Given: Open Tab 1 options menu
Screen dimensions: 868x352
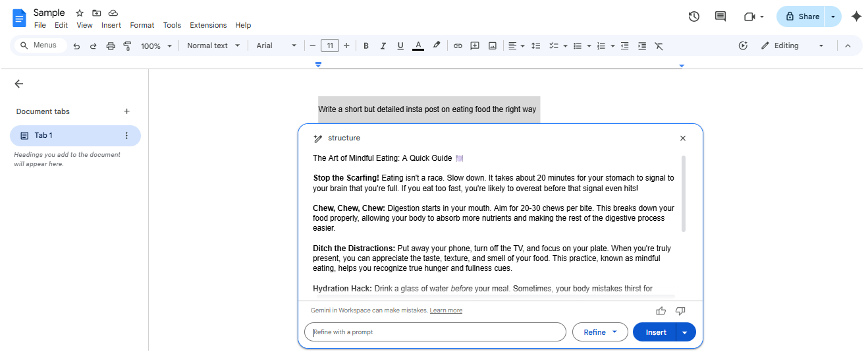Looking at the screenshot, I should click(126, 136).
